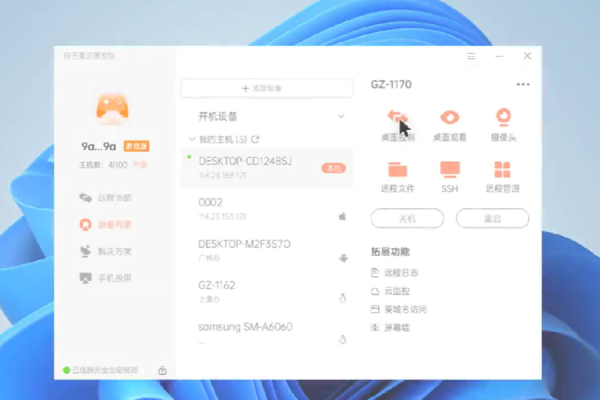This screenshot has width=600, height=400.
Task: Click refresh icon next to 我的主机
Action: (255, 139)
